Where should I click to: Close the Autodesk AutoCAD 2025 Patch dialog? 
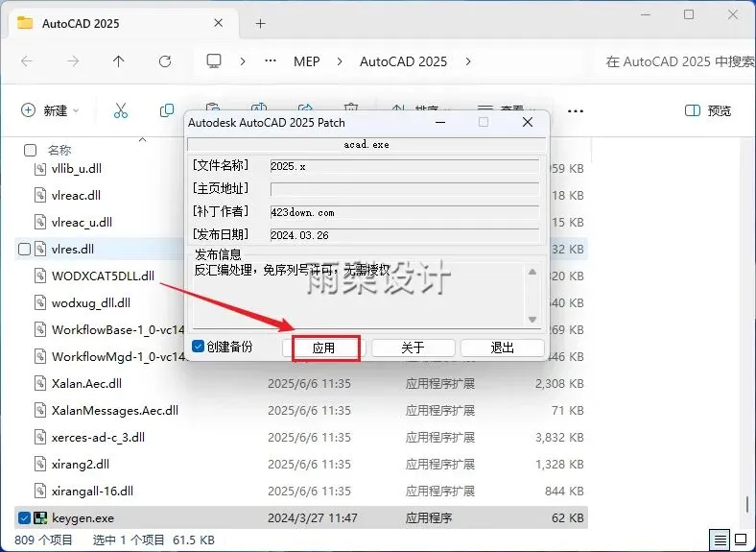528,122
